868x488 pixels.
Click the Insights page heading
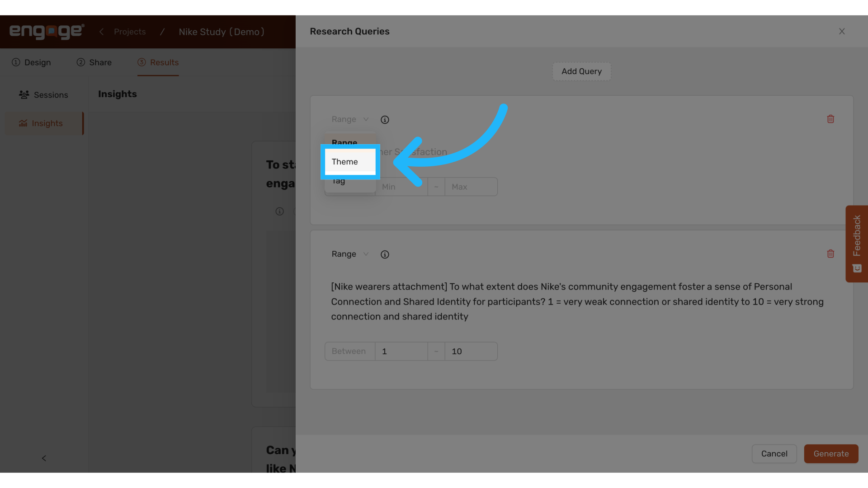(118, 94)
